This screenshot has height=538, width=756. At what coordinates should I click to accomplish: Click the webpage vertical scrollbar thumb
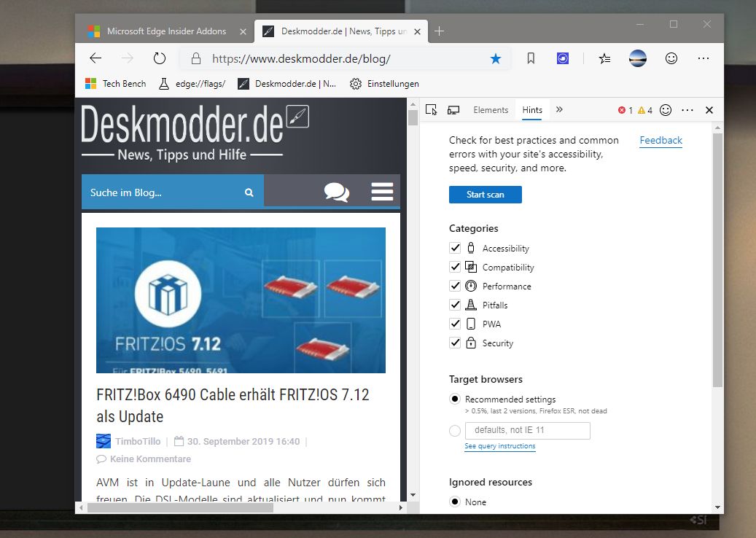(413, 117)
